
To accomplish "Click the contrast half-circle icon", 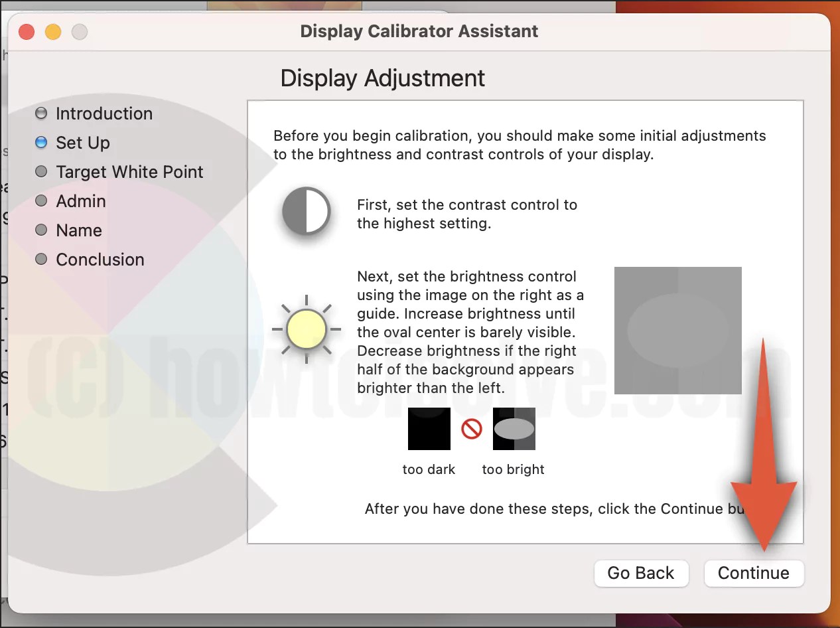I will click(x=306, y=211).
